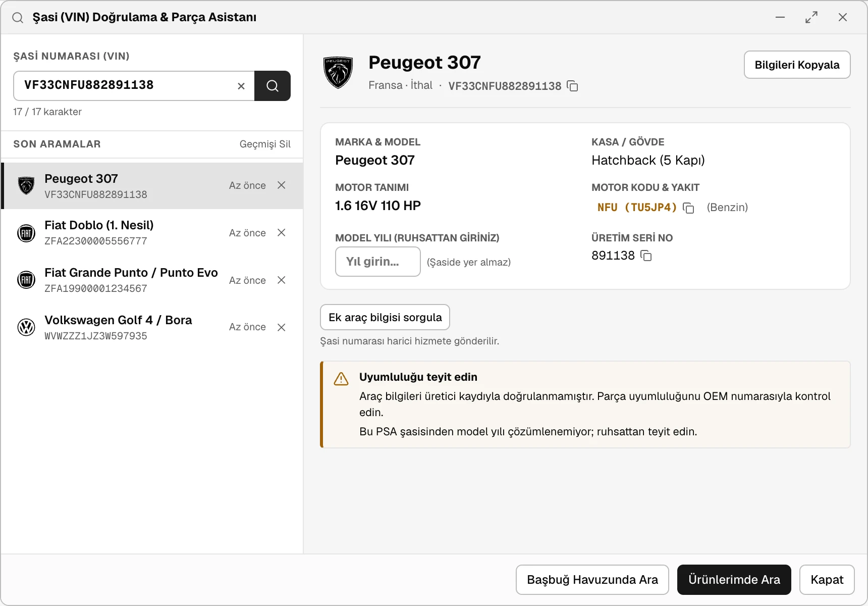Click the 1.6 16V 110 HP engine value
This screenshot has width=868, height=606.
(378, 206)
